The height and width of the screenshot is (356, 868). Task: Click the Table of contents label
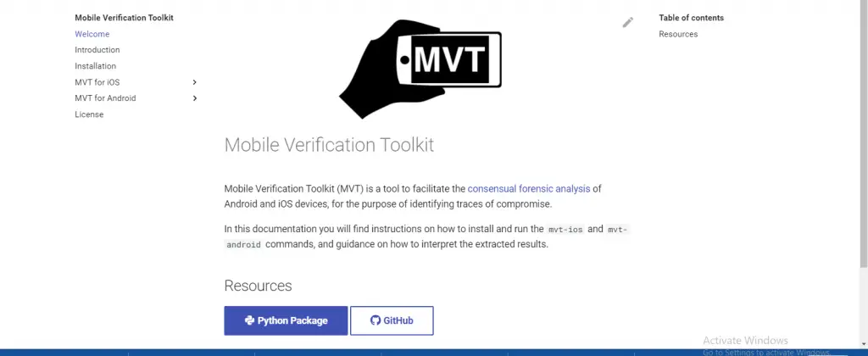[691, 18]
